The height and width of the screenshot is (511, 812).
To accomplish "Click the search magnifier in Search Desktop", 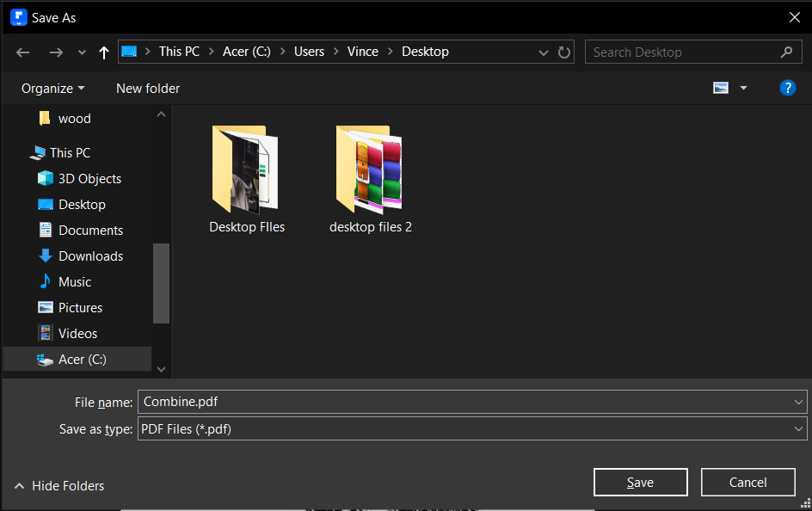I will pos(786,52).
